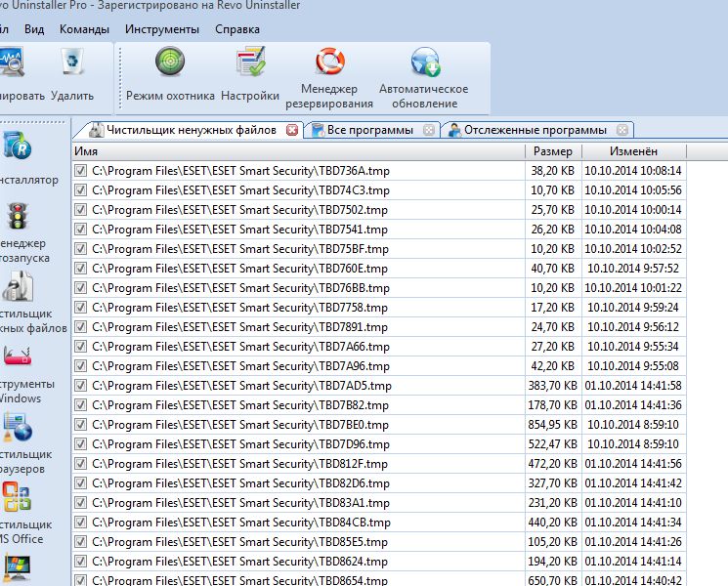The height and width of the screenshot is (586, 728).
Task: Click the Удалить label in toolbar
Action: point(72,96)
